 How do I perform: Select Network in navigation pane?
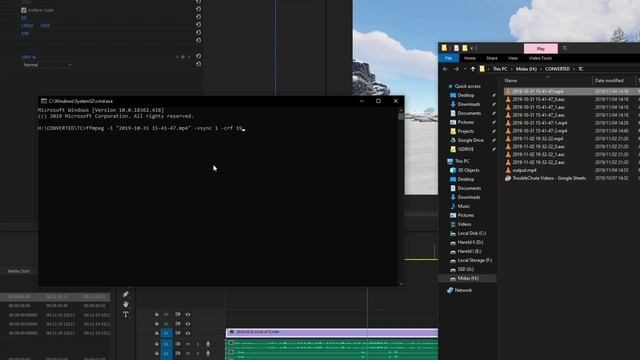point(463,290)
